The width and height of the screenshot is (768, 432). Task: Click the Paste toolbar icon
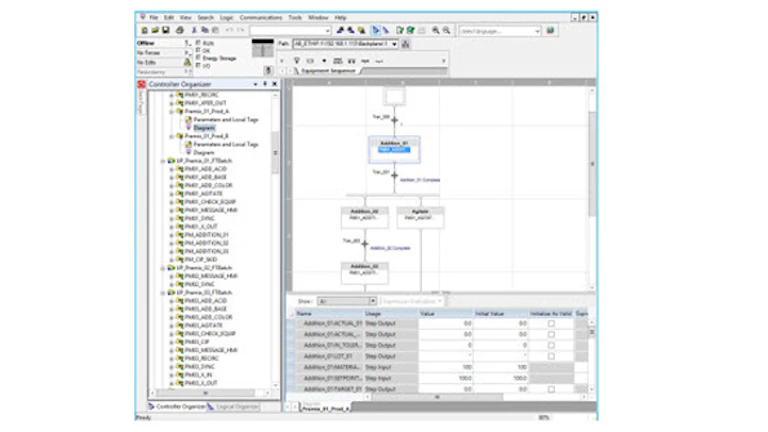[215, 30]
